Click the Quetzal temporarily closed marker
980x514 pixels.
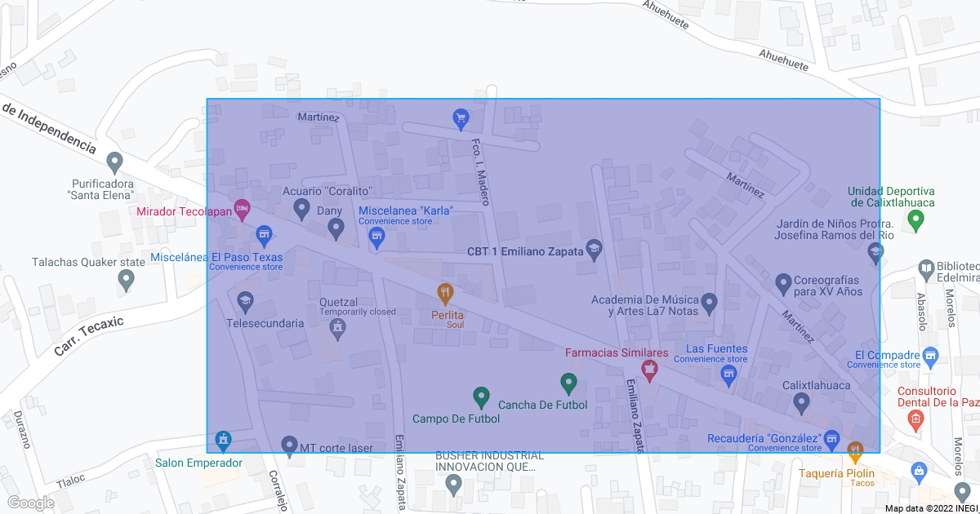pyautogui.click(x=336, y=329)
